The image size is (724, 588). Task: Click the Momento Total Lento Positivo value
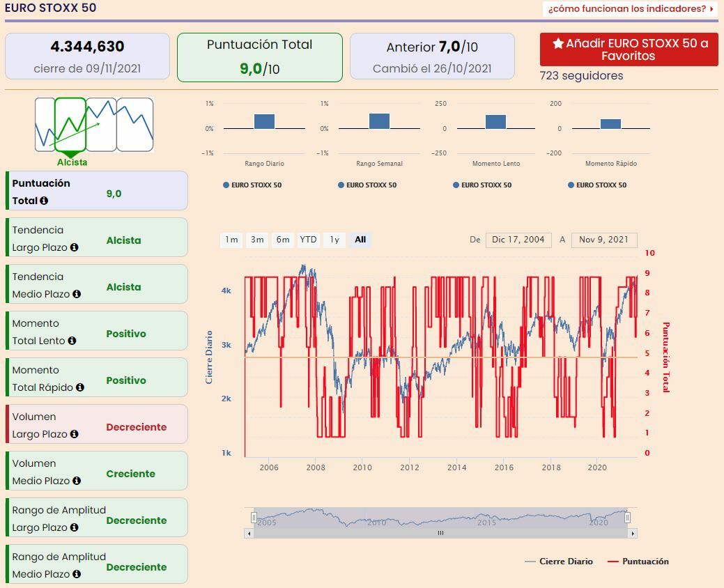click(x=126, y=334)
